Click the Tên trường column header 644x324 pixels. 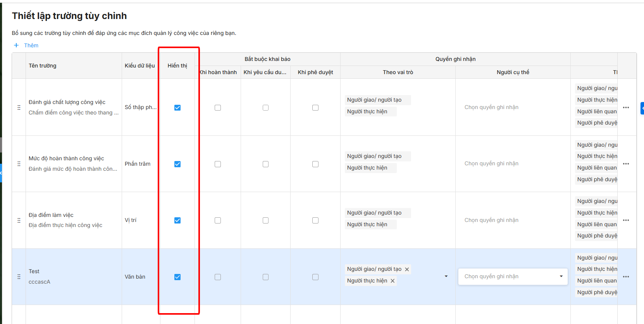43,66
